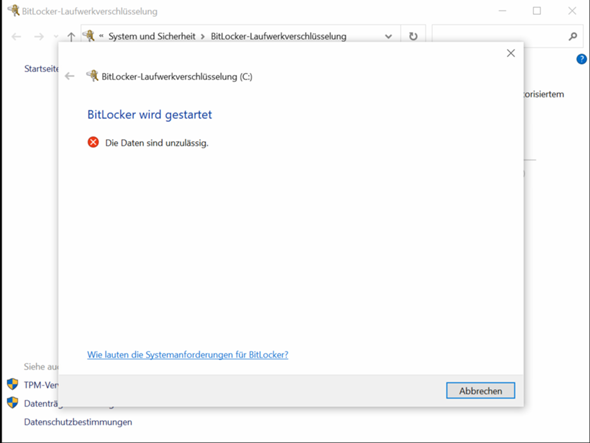This screenshot has height=443, width=590.
Task: Go up one level with up arrow
Action: [71, 37]
